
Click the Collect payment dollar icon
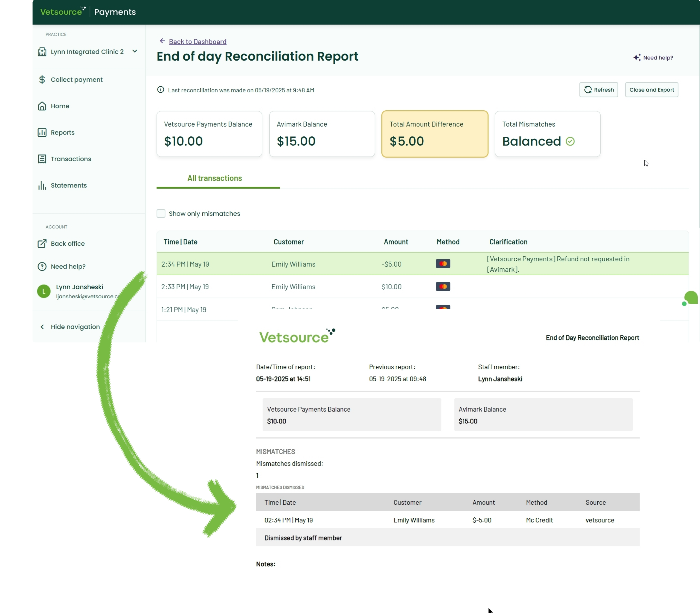(x=42, y=79)
